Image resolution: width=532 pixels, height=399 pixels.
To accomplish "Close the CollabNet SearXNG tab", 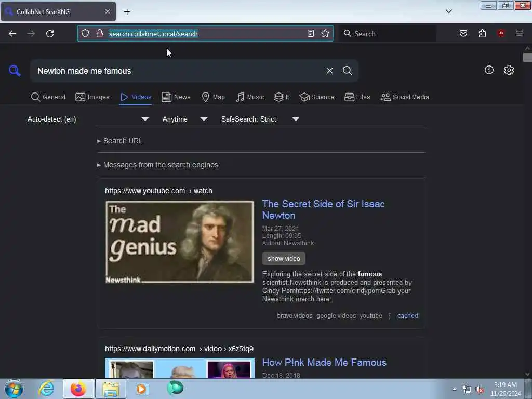I will (x=107, y=11).
